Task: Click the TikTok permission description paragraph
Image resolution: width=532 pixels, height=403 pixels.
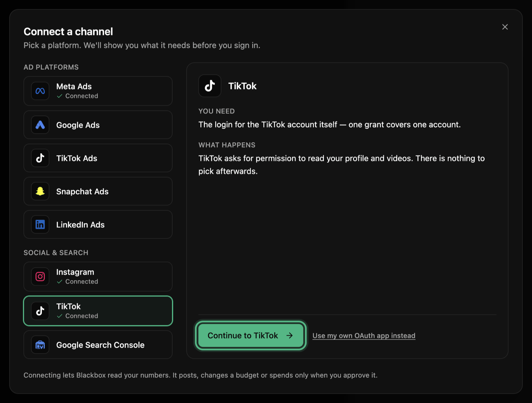Action: (341, 165)
